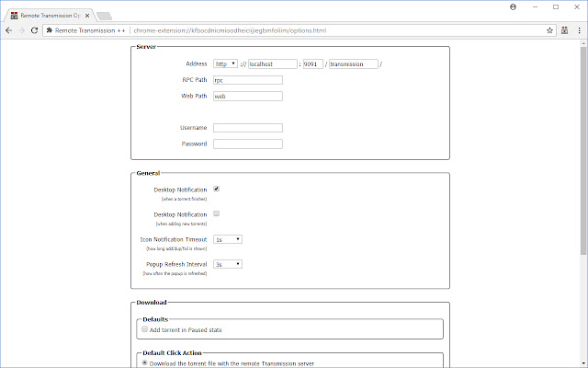
Task: Click the Icon Notification Timeout label
Action: click(x=174, y=239)
